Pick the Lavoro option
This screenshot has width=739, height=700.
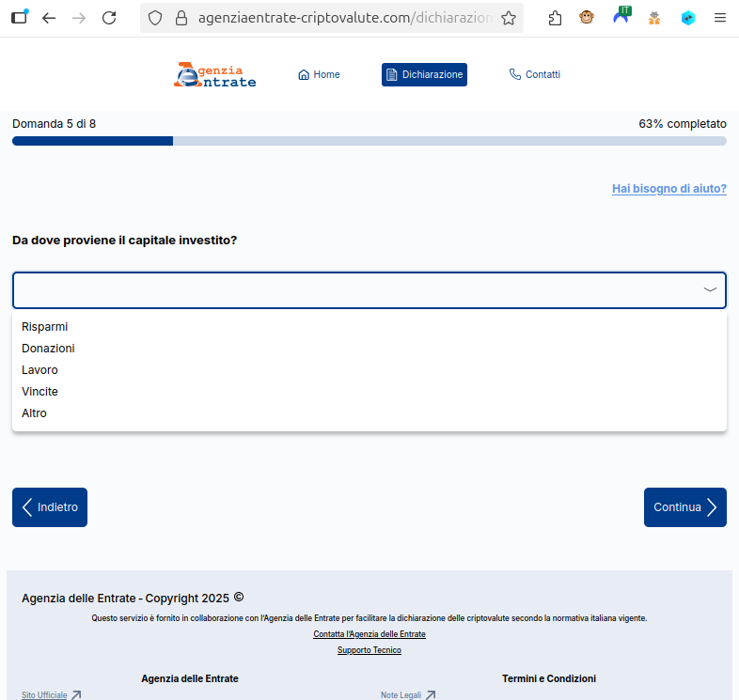point(39,370)
